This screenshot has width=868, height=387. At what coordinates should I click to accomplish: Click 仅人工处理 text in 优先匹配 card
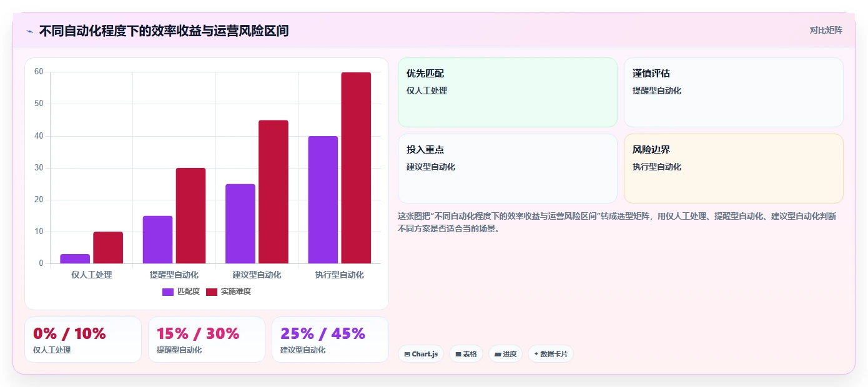(427, 91)
